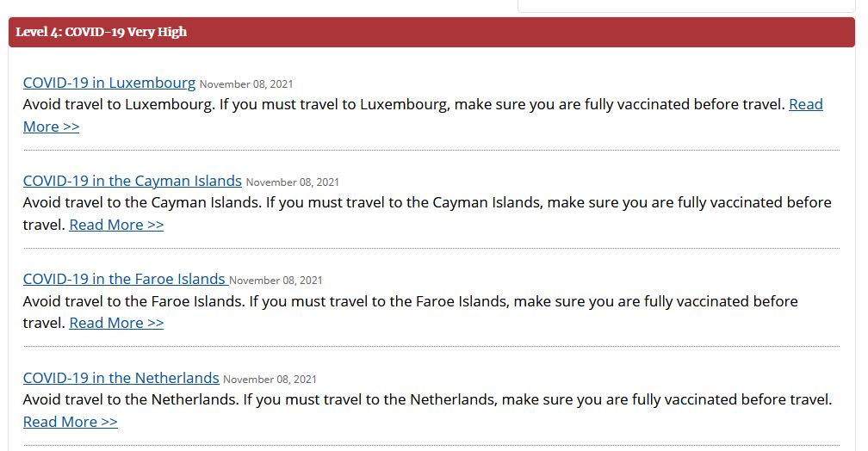Open the COVID-19 in the Cayman Islands notice

click(132, 181)
